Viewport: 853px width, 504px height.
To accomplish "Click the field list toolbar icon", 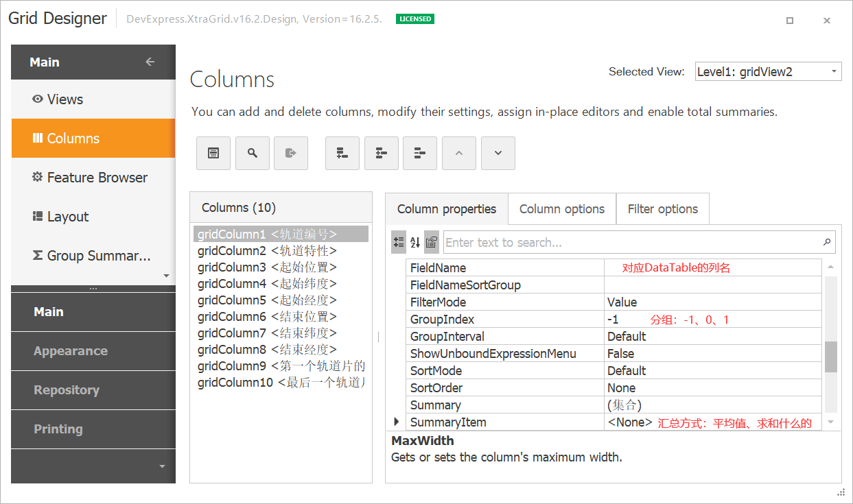I will (213, 153).
